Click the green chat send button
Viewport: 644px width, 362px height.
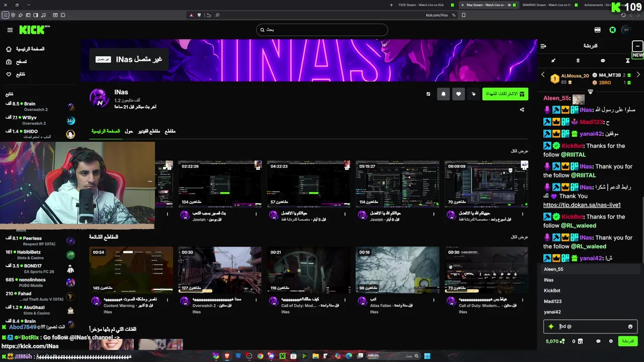click(628, 341)
